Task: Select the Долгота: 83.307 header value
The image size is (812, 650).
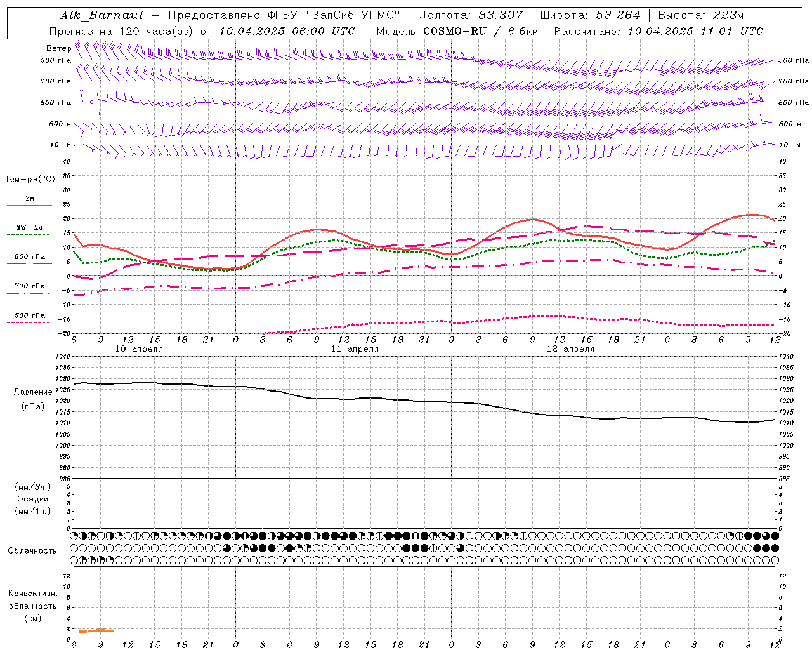Action: pos(470,15)
